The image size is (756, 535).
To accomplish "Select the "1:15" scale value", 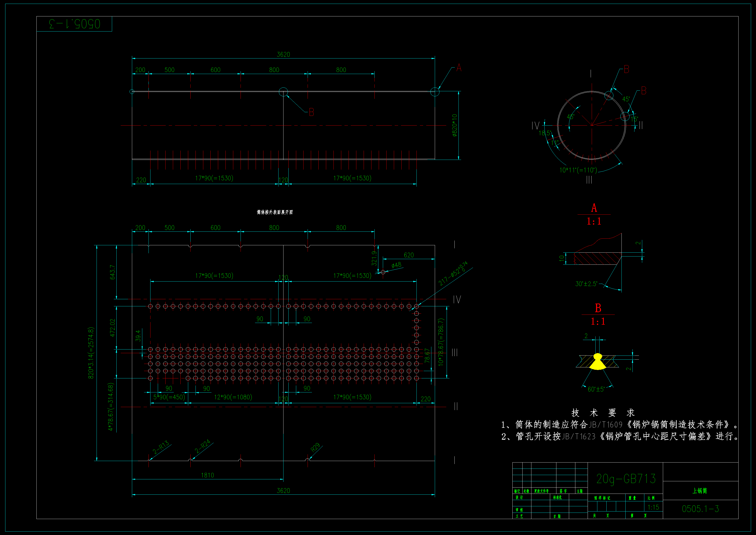I will point(653,507).
